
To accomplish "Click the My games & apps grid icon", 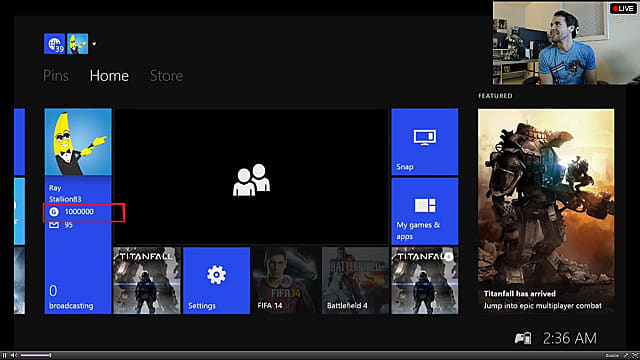I will pos(425,206).
